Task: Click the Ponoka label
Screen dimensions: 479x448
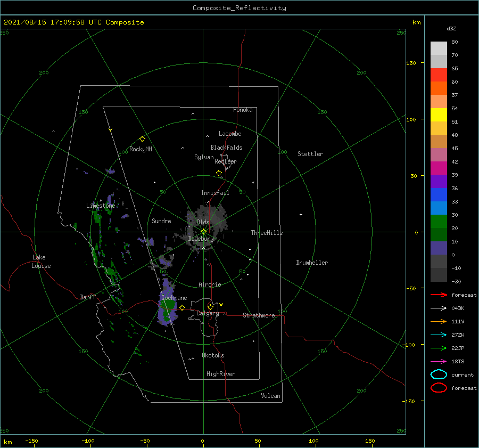Action: [x=243, y=110]
